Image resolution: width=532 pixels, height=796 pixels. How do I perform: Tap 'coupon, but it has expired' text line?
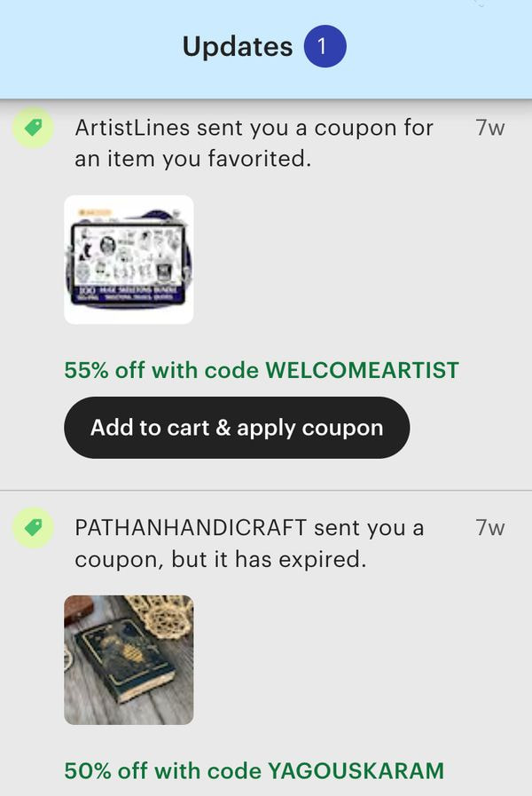[x=220, y=559]
